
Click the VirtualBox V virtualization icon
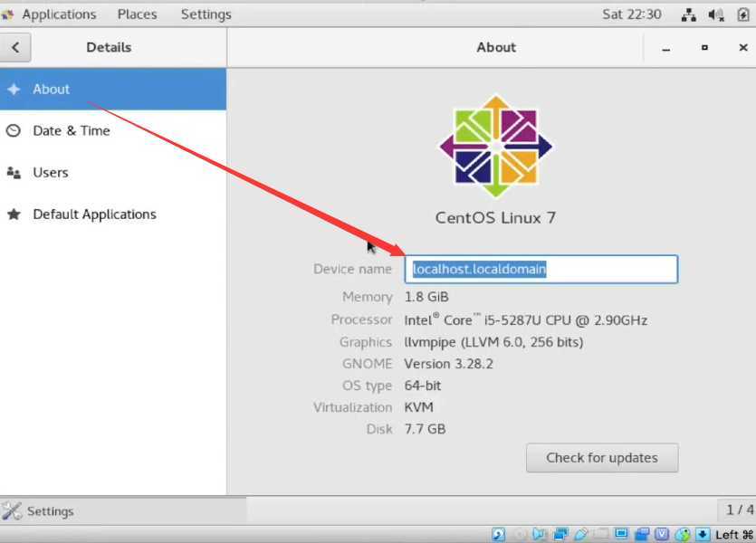[662, 534]
